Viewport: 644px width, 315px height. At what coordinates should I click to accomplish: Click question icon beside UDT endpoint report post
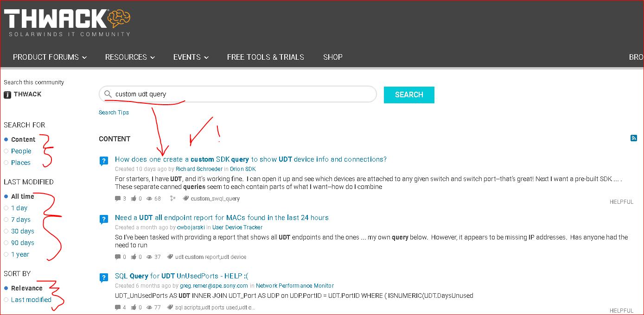(x=104, y=220)
